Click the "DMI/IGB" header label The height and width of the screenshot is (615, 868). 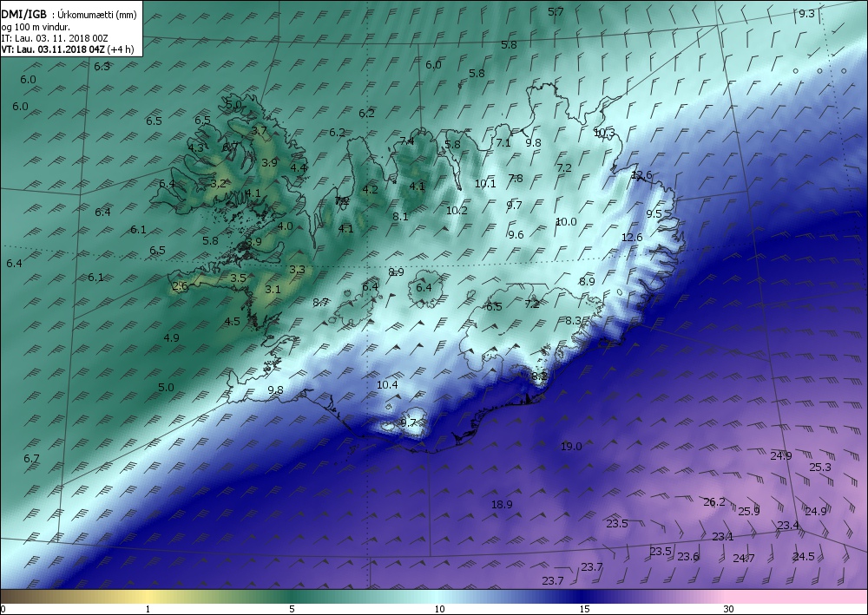[23, 15]
